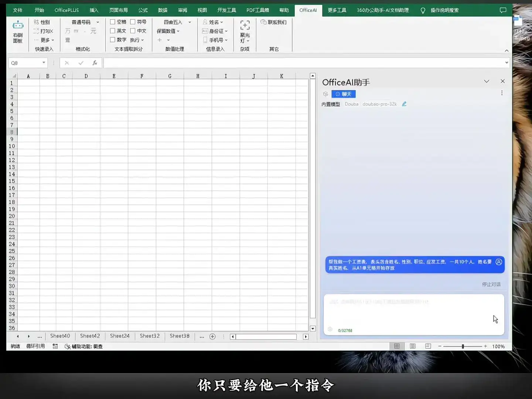Expand the 普通号码 dropdown
532x399 pixels.
[98, 22]
